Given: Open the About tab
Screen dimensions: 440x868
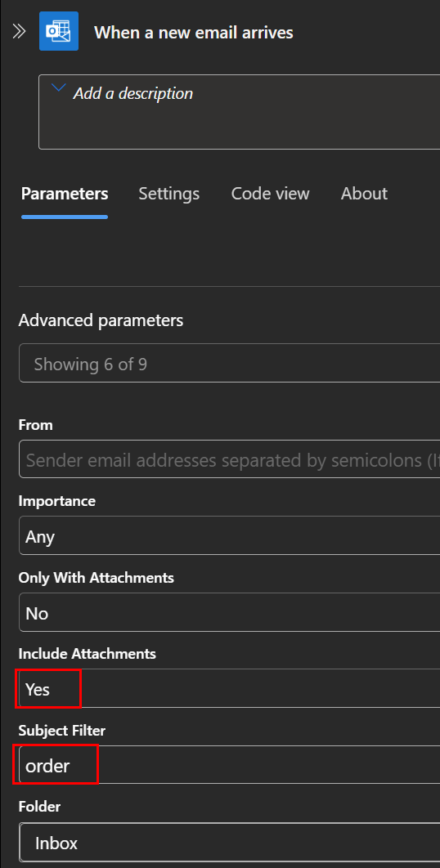Looking at the screenshot, I should (x=364, y=194).
